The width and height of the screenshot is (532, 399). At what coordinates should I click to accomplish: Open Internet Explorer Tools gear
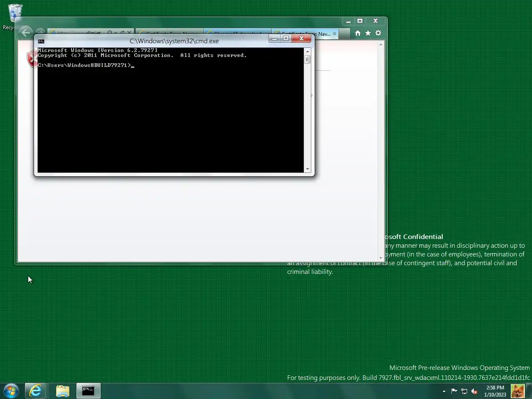tap(378, 33)
